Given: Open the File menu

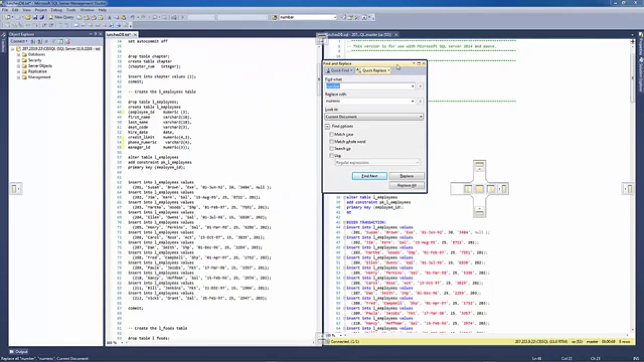Looking at the screenshot, I should point(5,10).
